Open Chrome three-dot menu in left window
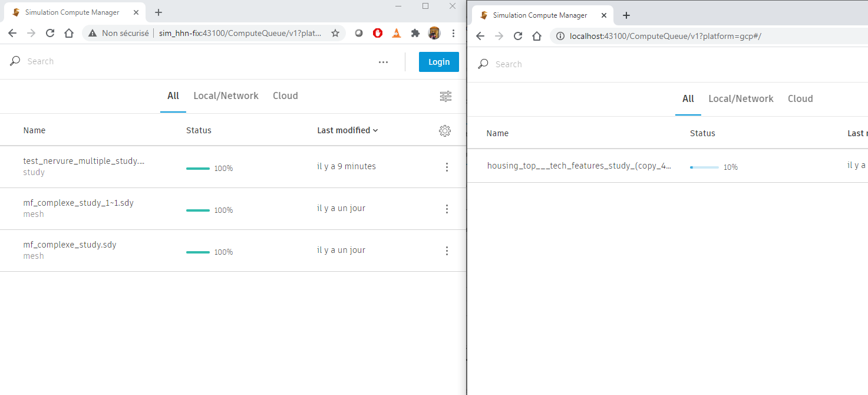 (453, 34)
